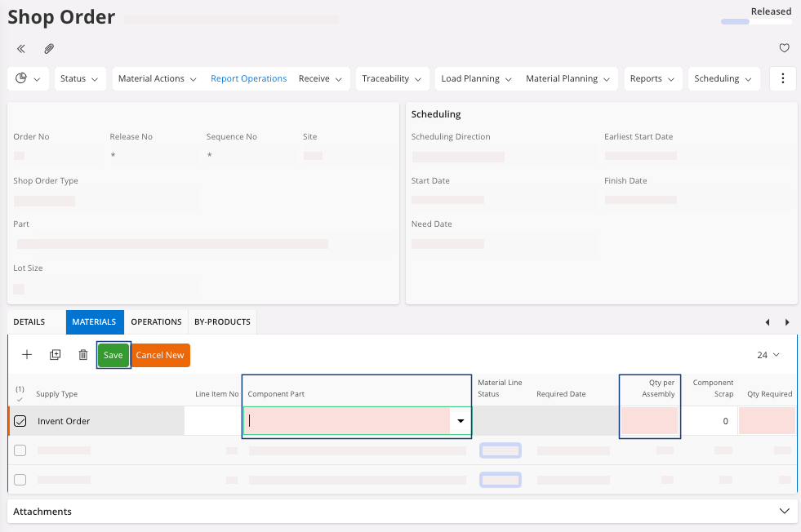Click the Report Operations link
The image size is (801, 532).
pyautogui.click(x=248, y=79)
